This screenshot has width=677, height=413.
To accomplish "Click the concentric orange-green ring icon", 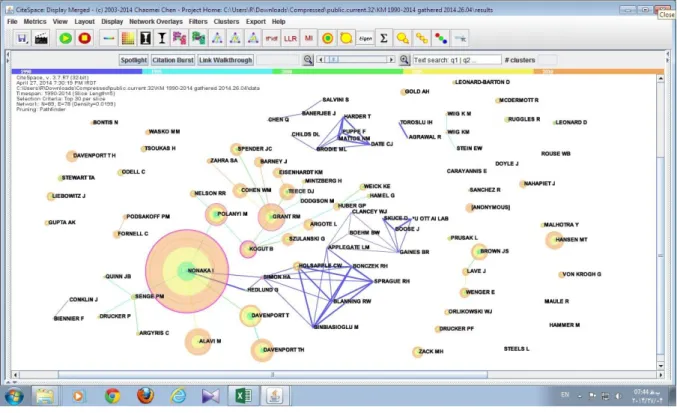I will pos(328,38).
